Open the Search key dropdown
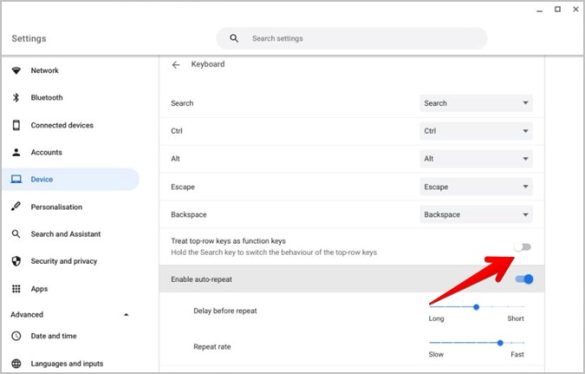The height and width of the screenshot is (374, 585). (476, 103)
